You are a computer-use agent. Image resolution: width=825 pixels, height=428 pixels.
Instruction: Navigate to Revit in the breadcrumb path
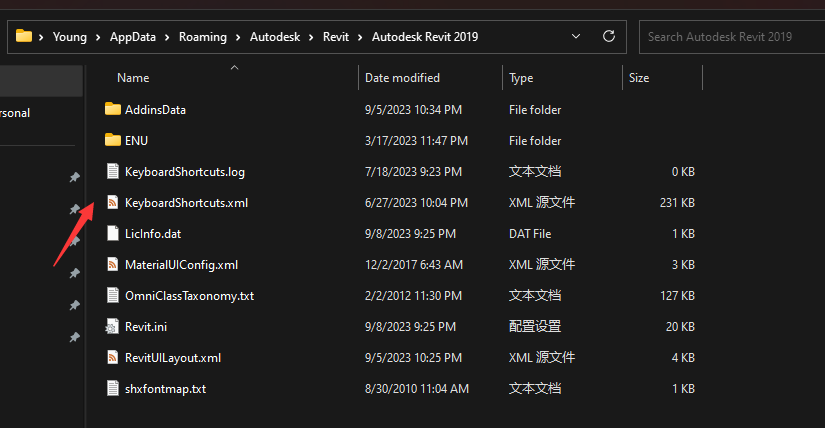(335, 37)
